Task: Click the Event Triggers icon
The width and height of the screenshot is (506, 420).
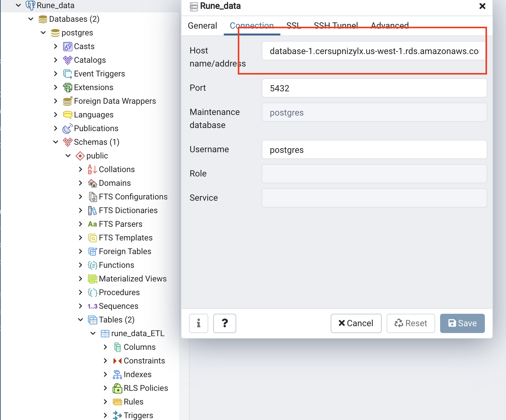Action: (x=68, y=74)
